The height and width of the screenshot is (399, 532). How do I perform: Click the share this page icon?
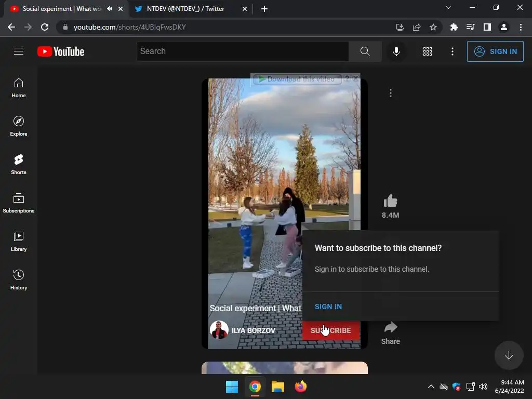tap(417, 27)
